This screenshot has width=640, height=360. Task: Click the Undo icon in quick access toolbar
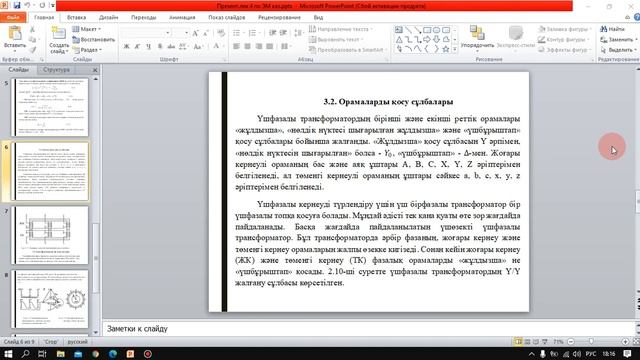point(27,5)
